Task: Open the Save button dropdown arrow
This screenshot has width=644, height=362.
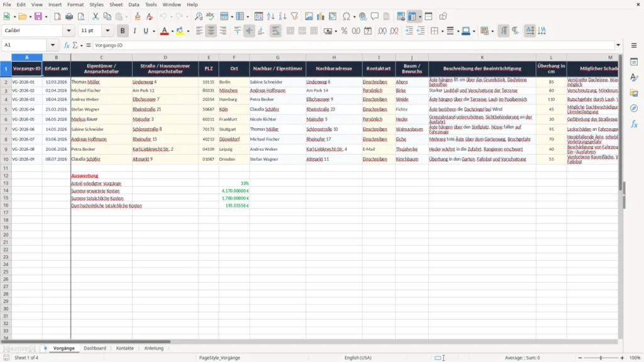Action: coord(46,17)
